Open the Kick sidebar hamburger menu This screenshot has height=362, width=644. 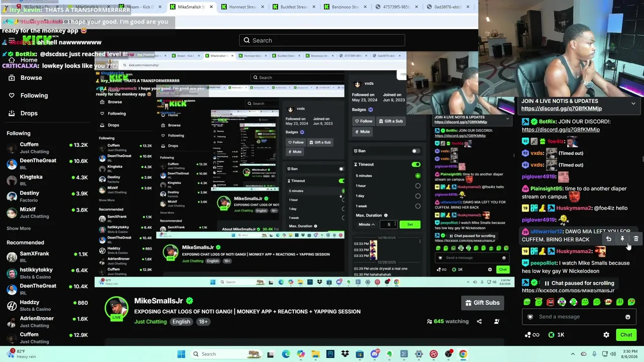[x=11, y=41]
